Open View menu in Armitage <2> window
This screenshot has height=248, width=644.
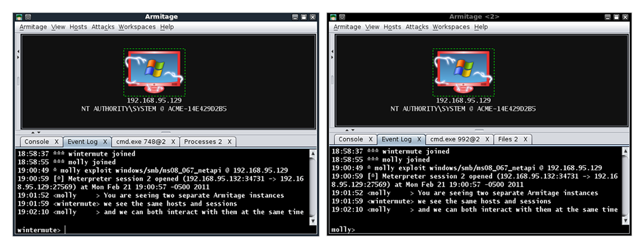click(372, 26)
